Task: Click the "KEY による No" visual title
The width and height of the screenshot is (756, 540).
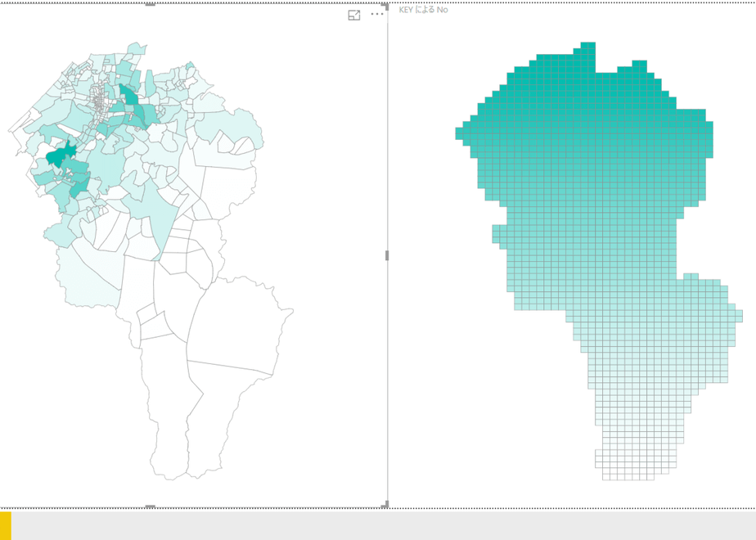Action: click(x=423, y=10)
